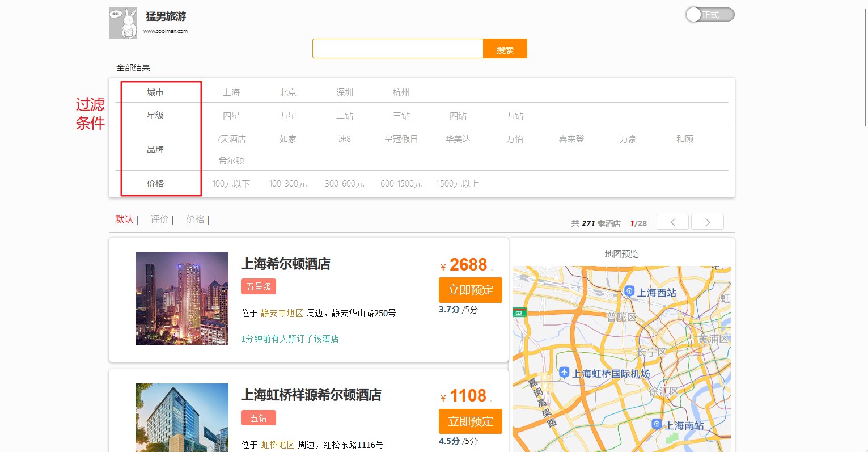
Task: Select price range 100-300元
Action: coord(288,184)
